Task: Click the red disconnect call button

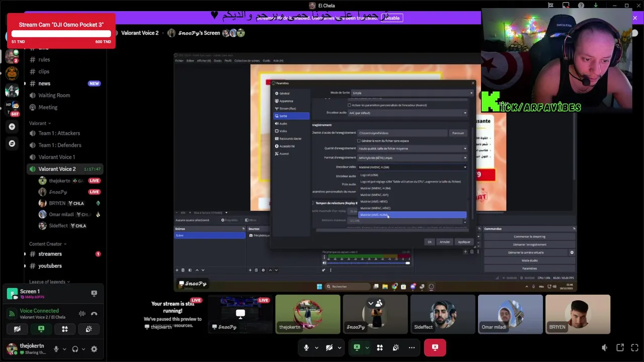Action: (435, 347)
